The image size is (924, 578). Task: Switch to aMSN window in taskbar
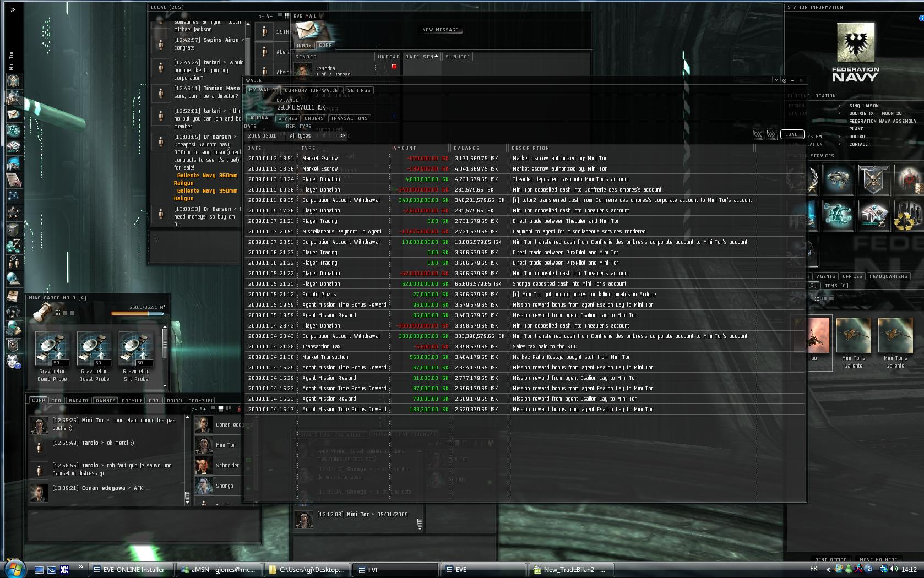219,570
